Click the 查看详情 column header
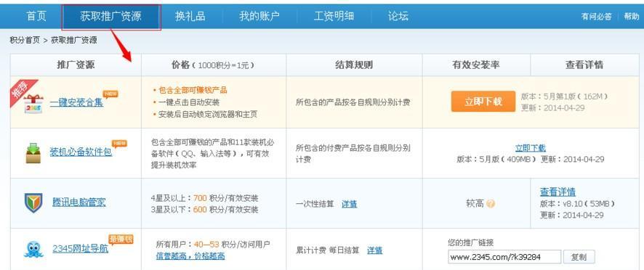The height and width of the screenshot is (270, 644). coord(584,65)
